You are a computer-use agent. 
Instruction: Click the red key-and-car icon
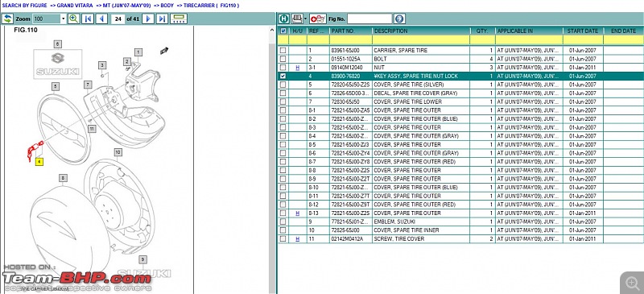pyautogui.click(x=318, y=19)
